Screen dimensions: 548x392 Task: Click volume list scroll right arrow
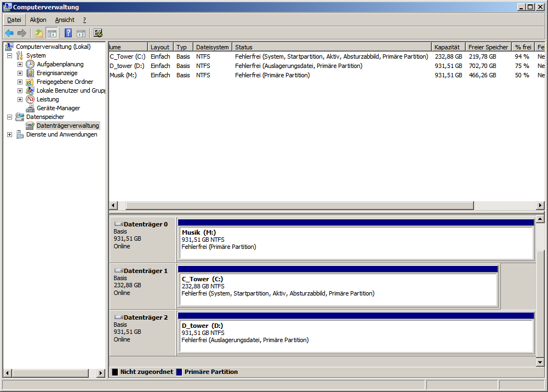pyautogui.click(x=540, y=205)
